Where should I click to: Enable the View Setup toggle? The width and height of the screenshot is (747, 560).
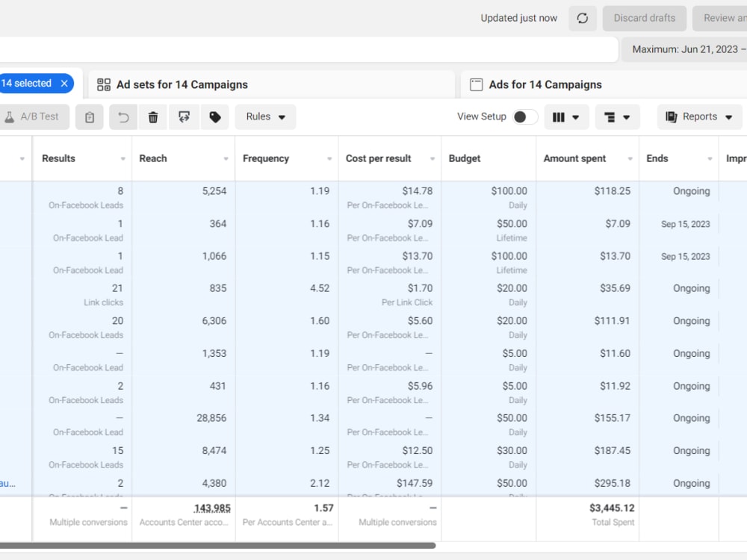coord(525,116)
